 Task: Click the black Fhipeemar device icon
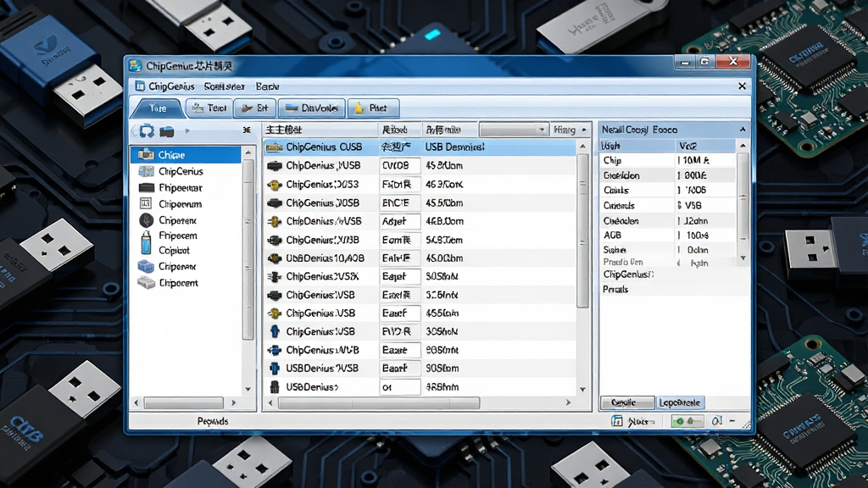pos(146,187)
